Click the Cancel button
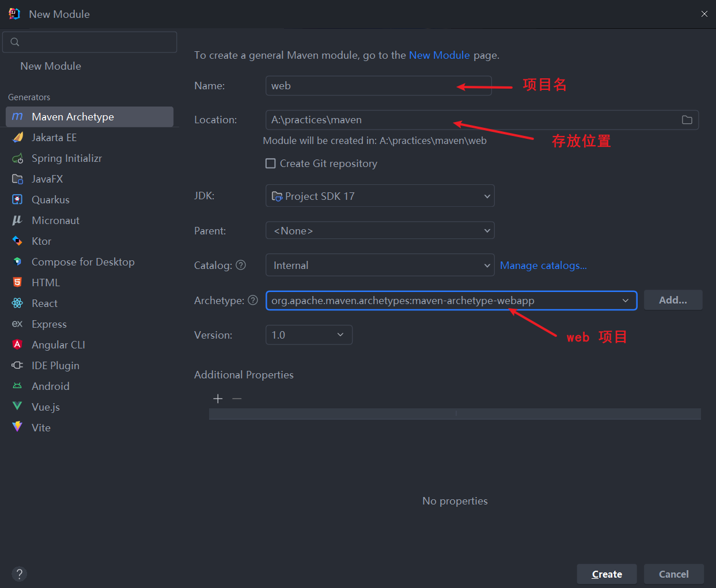Screen dimensions: 716x588 pyautogui.click(x=674, y=574)
